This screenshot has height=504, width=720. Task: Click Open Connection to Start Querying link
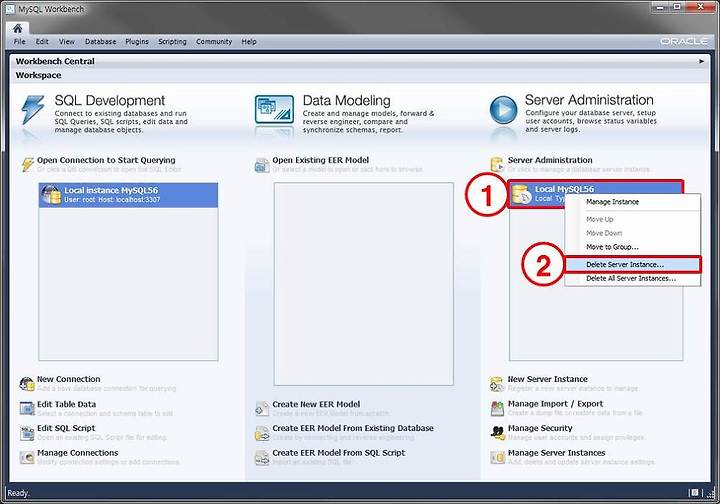106,160
